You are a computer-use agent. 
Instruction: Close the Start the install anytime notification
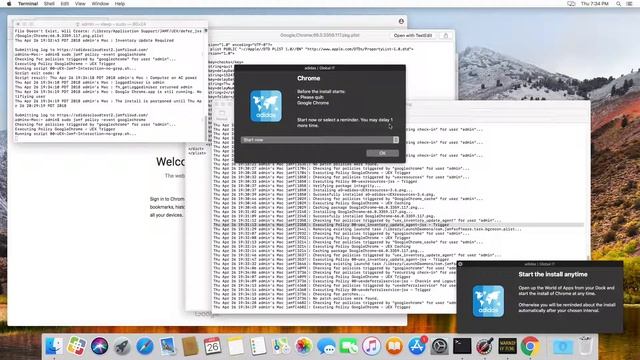coord(460,264)
